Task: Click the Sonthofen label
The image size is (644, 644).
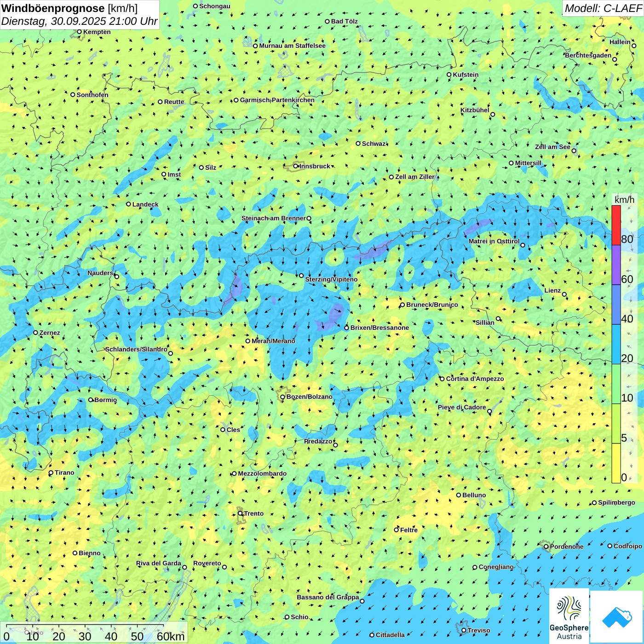Action: pos(92,95)
